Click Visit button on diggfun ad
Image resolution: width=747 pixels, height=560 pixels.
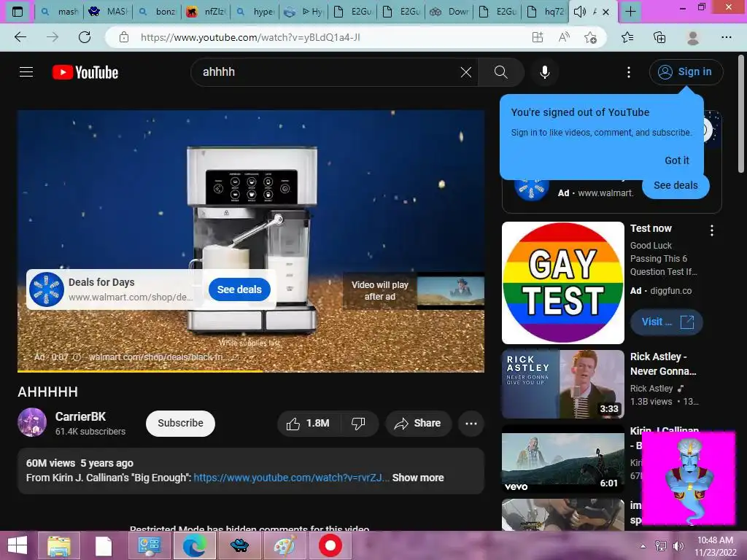(667, 322)
